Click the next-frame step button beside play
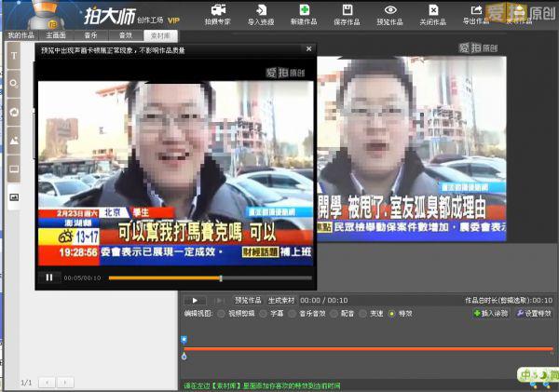Image resolution: width=559 pixels, height=392 pixels. click(x=220, y=301)
